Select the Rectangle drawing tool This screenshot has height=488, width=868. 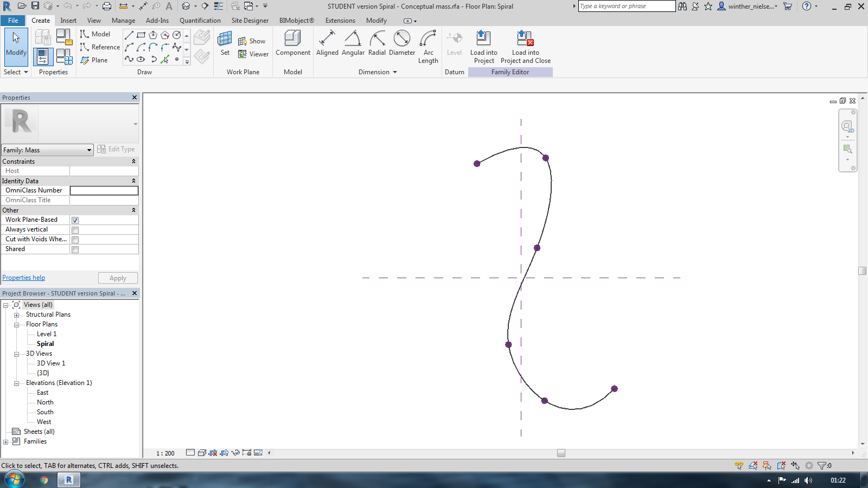141,35
